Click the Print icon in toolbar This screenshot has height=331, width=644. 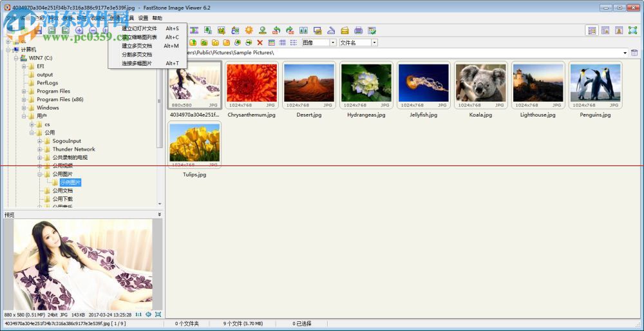coord(359,30)
